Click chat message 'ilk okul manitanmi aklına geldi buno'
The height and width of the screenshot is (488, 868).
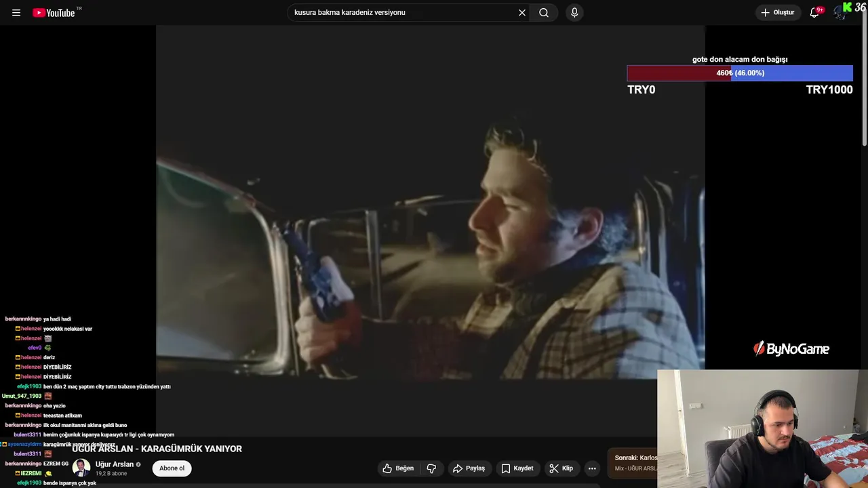tap(85, 425)
